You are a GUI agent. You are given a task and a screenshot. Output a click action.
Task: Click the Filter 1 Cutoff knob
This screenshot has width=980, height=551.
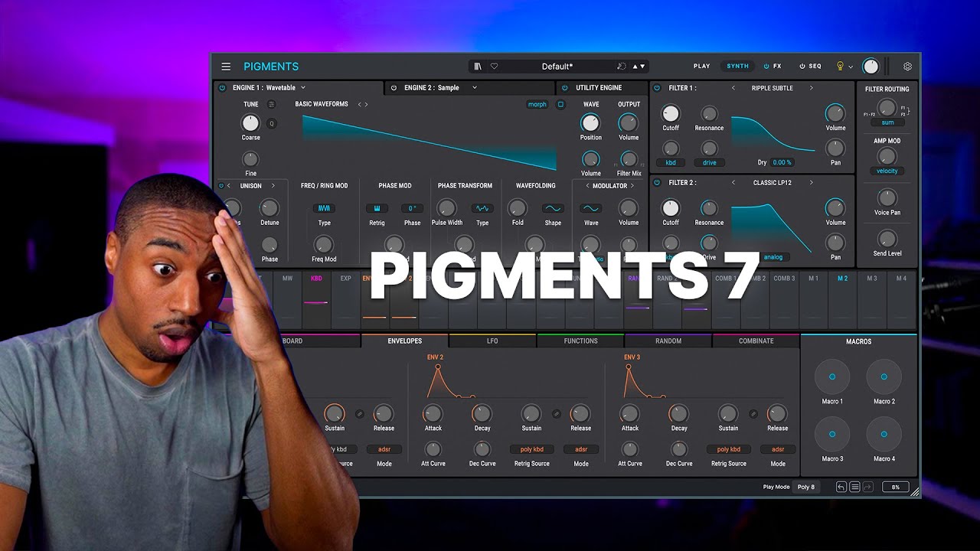671,114
